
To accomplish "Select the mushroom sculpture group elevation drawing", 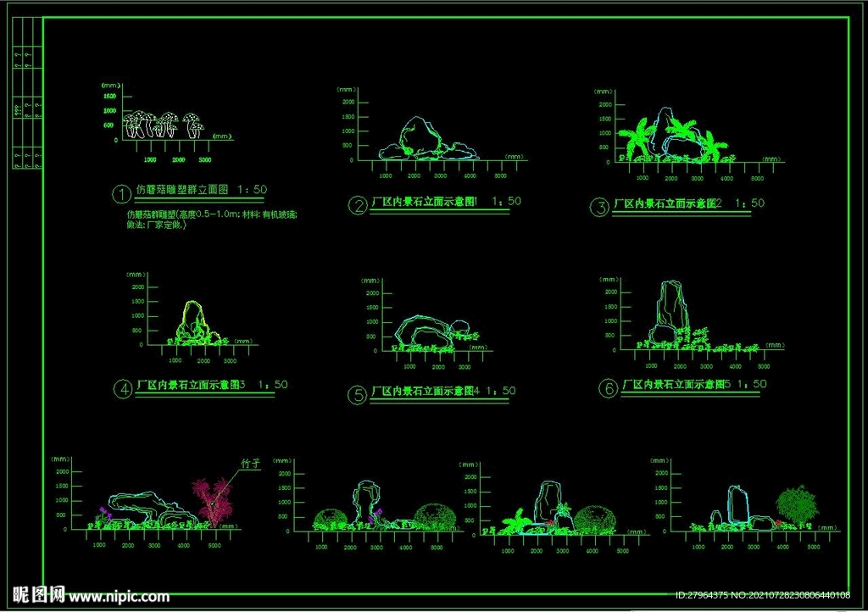I will [x=164, y=125].
